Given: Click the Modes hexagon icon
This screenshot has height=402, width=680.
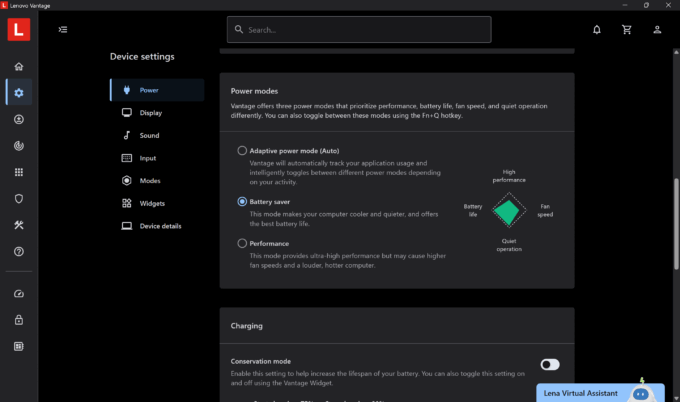Looking at the screenshot, I should (x=127, y=180).
